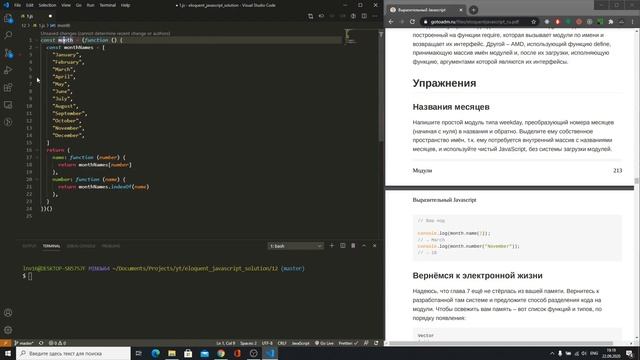Click the JavaScript language mode indicator
Screen dimensions: 640x360
pyautogui.click(x=300, y=343)
